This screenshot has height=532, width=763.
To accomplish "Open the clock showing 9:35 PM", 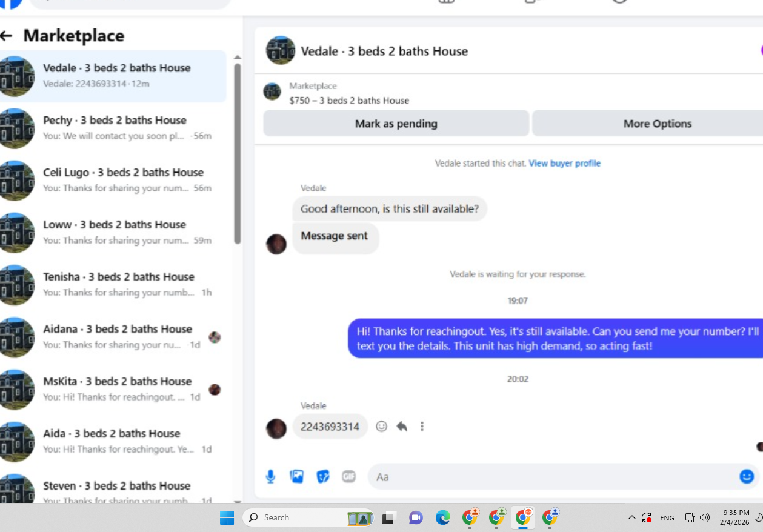I will pos(735,517).
